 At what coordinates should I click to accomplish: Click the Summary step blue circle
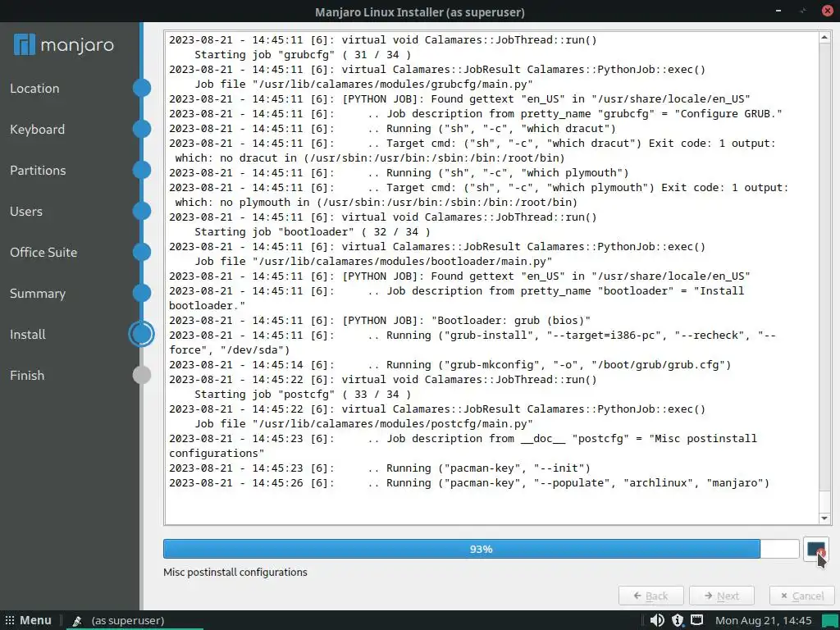pos(141,293)
